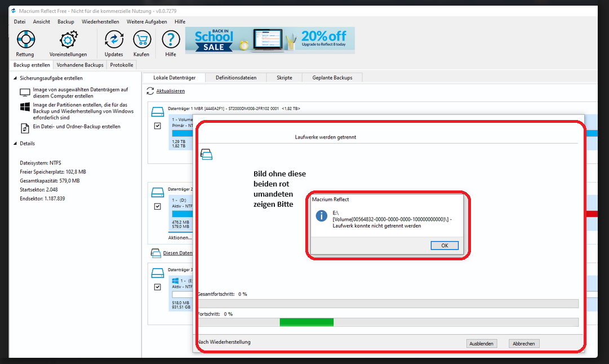Click the Updates toolbar icon
Image resolution: width=609 pixels, height=364 pixels.
(x=114, y=39)
